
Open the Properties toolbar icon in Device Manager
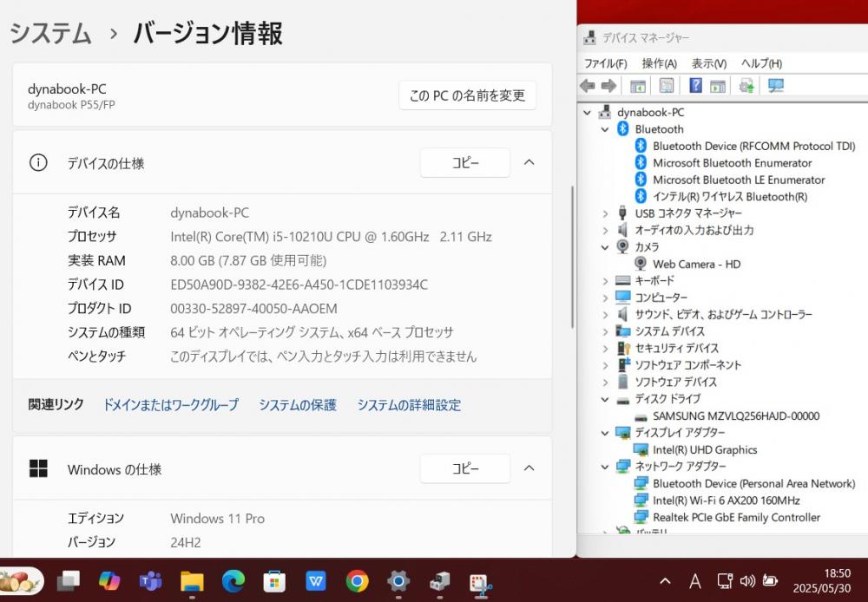click(x=667, y=86)
